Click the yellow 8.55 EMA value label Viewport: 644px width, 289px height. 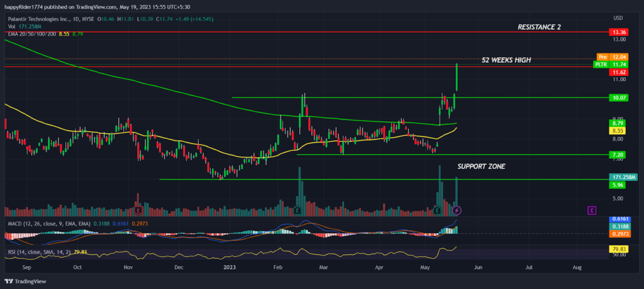click(619, 129)
